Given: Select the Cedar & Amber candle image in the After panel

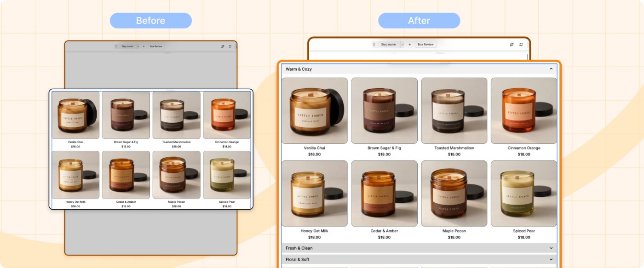Looking at the screenshot, I should pos(385,194).
